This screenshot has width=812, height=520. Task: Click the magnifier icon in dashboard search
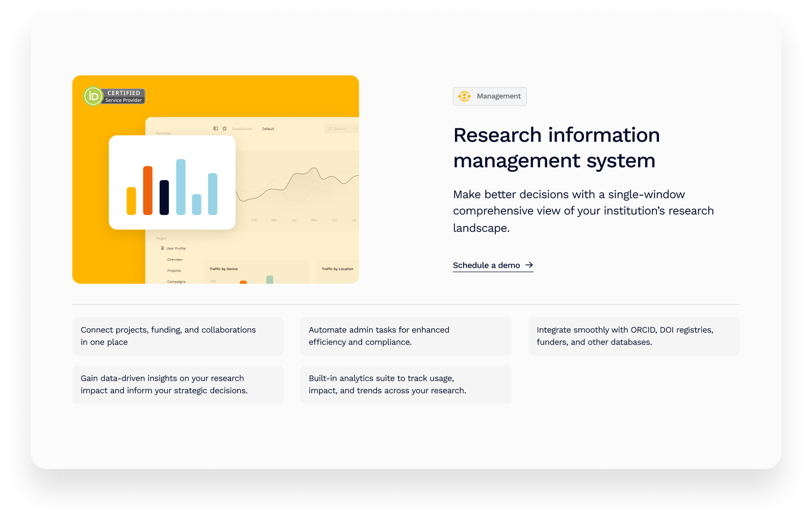331,128
